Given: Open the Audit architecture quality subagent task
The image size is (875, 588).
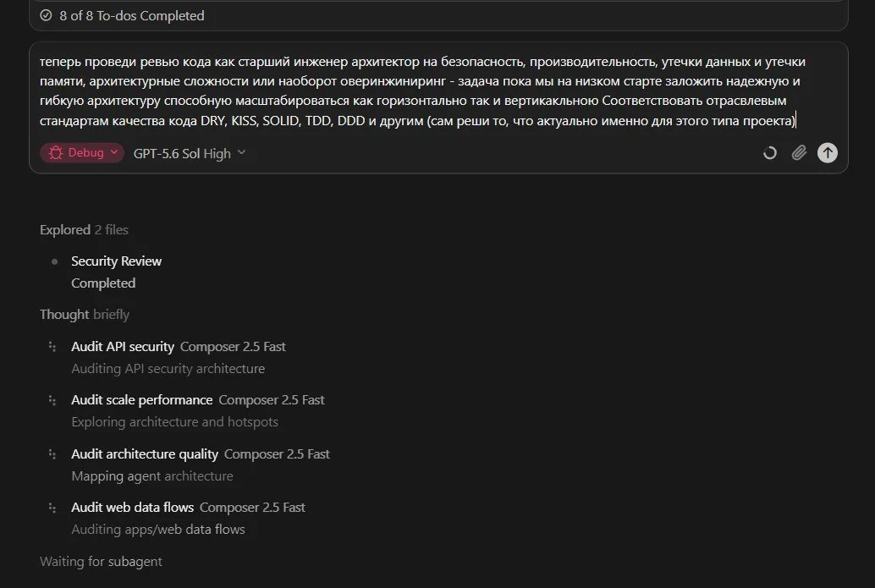Looking at the screenshot, I should click(201, 464).
